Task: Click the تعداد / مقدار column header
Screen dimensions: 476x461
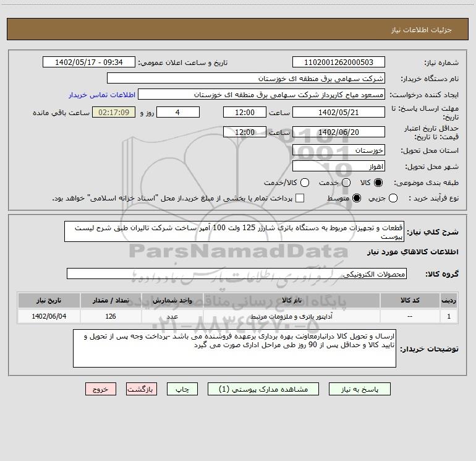Action: (x=111, y=300)
